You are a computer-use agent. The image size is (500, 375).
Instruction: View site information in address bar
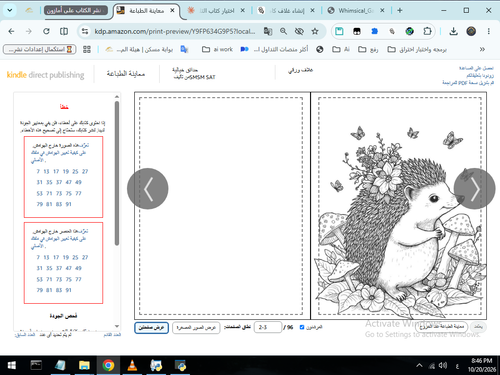point(85,31)
